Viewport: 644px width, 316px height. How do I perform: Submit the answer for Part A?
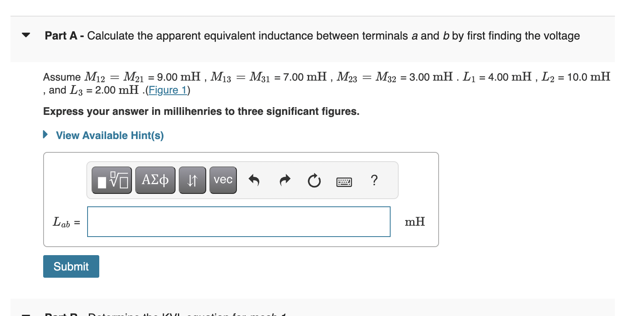click(x=71, y=266)
